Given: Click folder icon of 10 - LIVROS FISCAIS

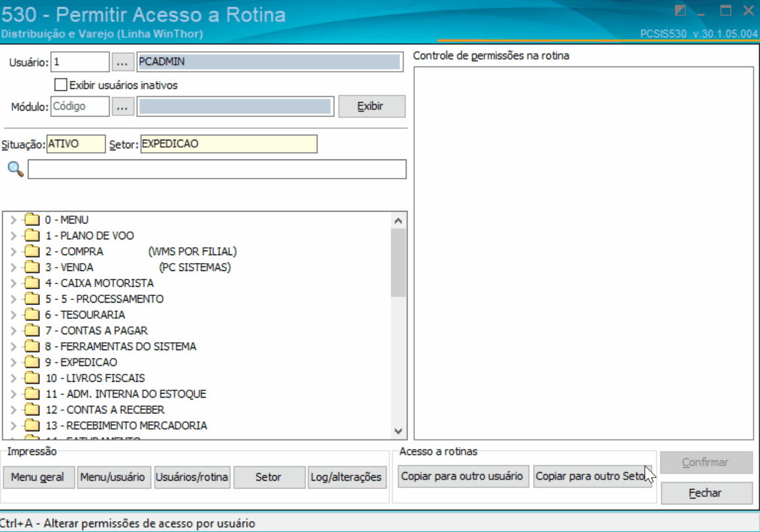Looking at the screenshot, I should 32,378.
